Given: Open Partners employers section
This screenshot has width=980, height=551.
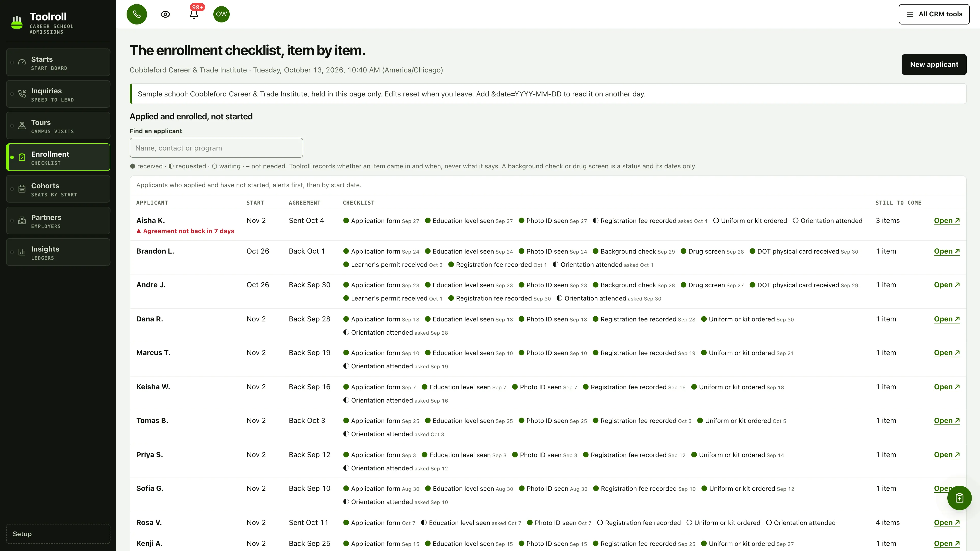Looking at the screenshot, I should tap(58, 221).
